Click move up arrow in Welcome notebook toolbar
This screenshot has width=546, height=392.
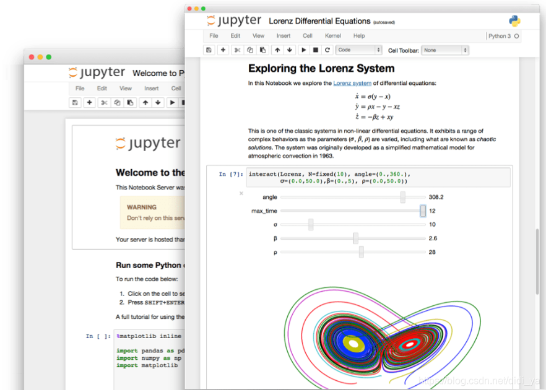(x=145, y=102)
